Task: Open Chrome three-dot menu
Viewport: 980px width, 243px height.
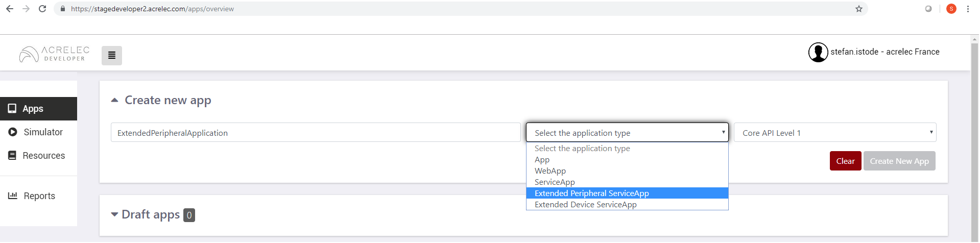Action: [x=968, y=9]
